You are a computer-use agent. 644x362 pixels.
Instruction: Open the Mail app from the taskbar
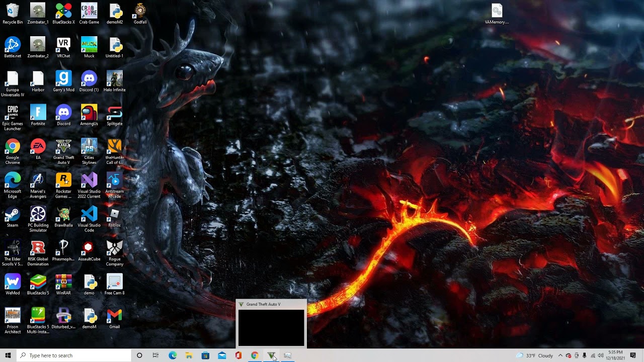click(222, 355)
